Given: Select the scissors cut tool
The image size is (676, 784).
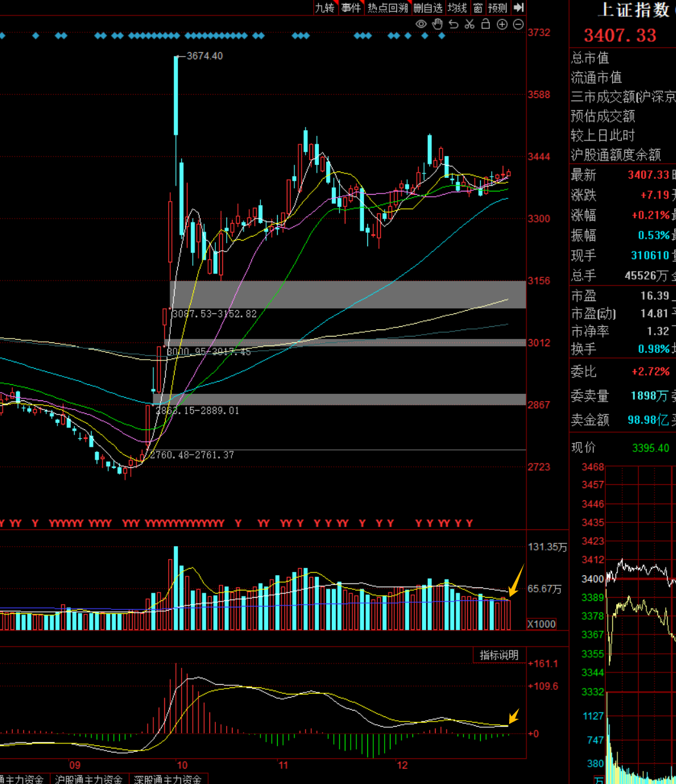Looking at the screenshot, I should [469, 24].
